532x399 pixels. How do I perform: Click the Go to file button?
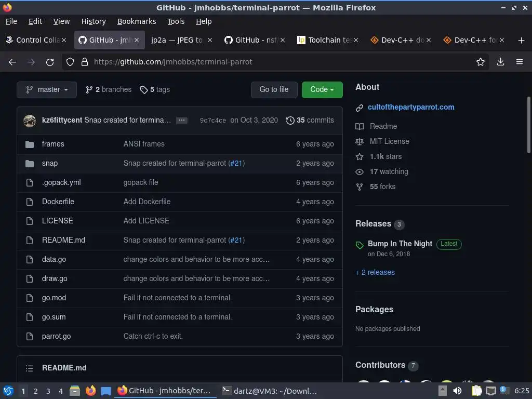coord(274,90)
